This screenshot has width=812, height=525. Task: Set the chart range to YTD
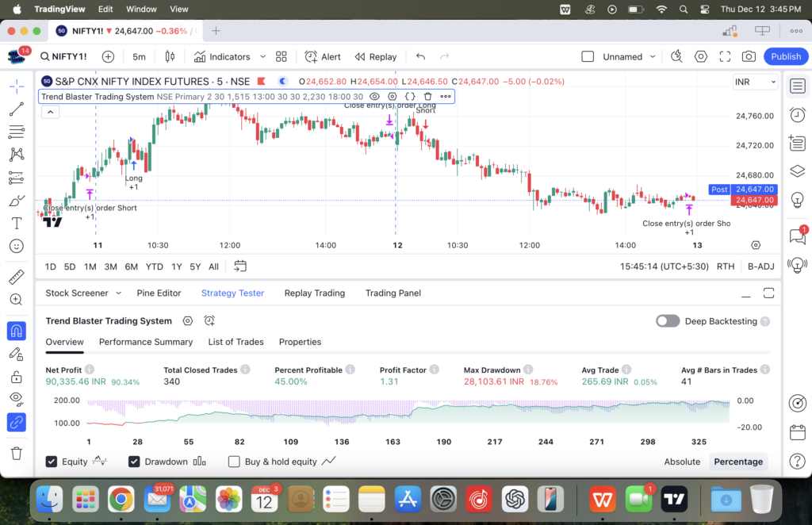pyautogui.click(x=155, y=266)
